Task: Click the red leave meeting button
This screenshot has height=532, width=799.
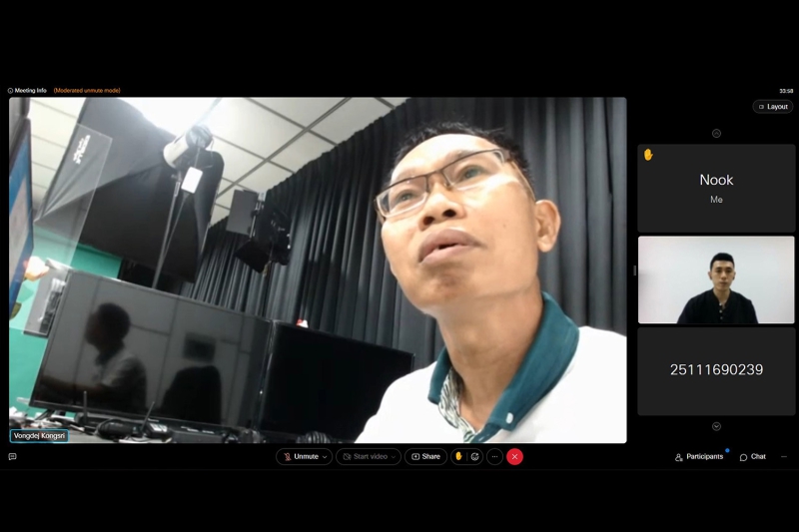Action: [x=514, y=456]
